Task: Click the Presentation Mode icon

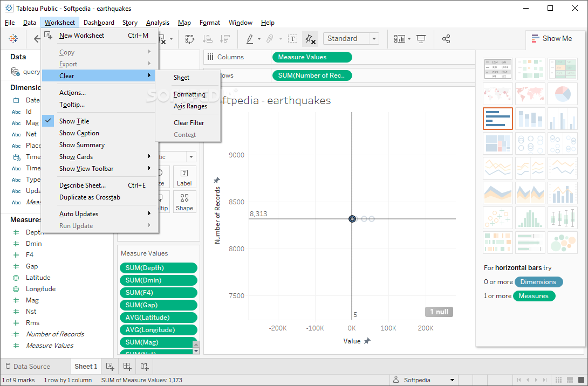Action: point(421,39)
